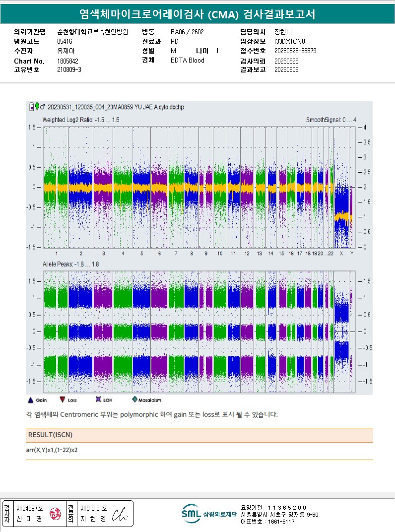Click the green marker icon near the filename

click(x=37, y=106)
